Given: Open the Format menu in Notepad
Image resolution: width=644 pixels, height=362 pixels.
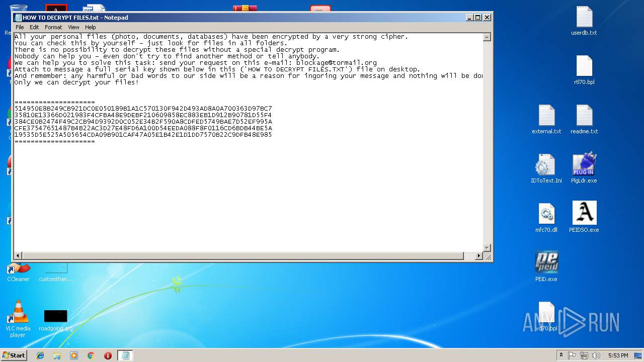Looking at the screenshot, I should coord(53,27).
